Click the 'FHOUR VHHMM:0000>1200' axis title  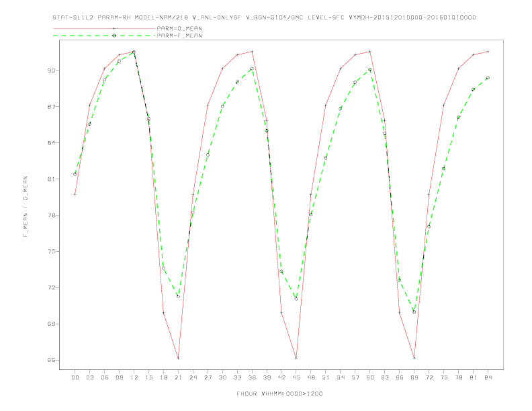279,394
